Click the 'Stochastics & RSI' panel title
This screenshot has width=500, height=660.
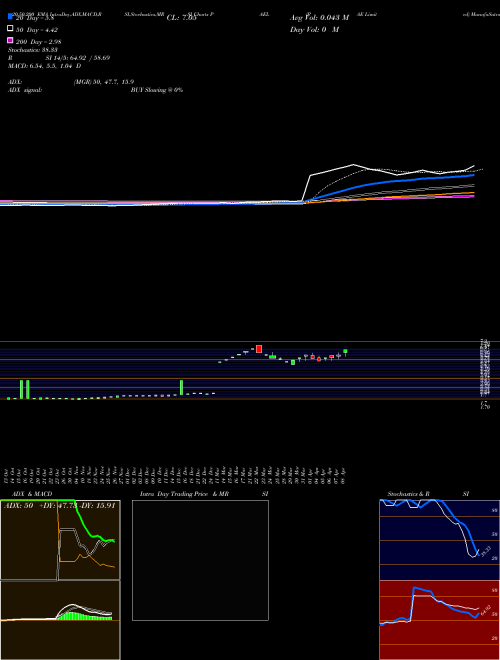[x=428, y=494]
